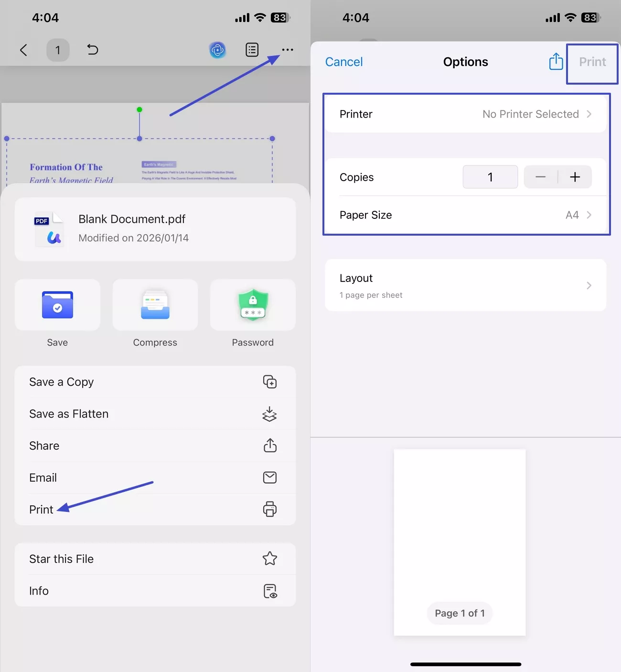This screenshot has height=672, width=621.
Task: Tap the star icon for Star this File
Action: click(x=270, y=559)
